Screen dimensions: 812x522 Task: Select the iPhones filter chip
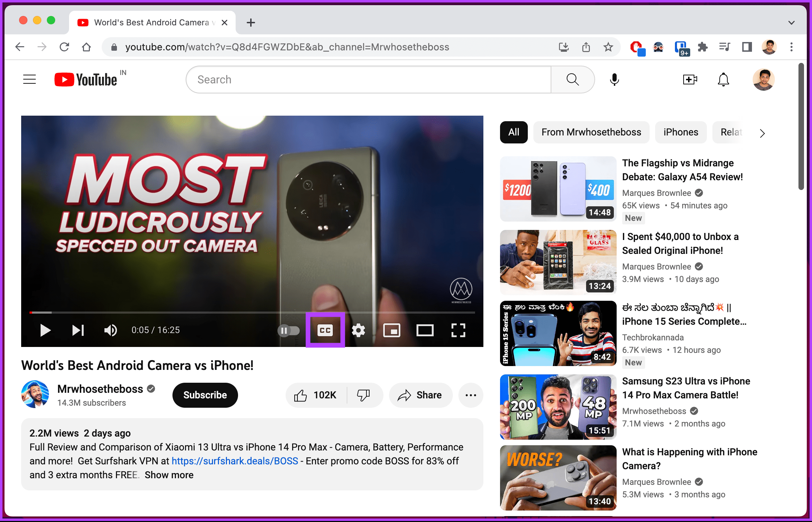680,132
